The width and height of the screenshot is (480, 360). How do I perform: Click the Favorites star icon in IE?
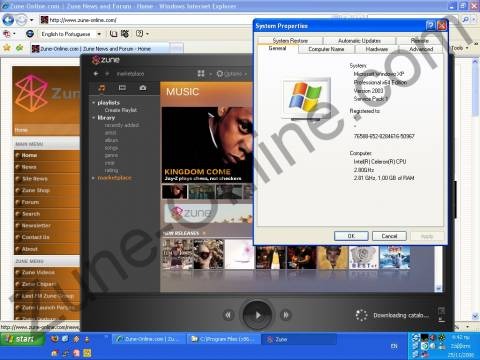[7, 48]
